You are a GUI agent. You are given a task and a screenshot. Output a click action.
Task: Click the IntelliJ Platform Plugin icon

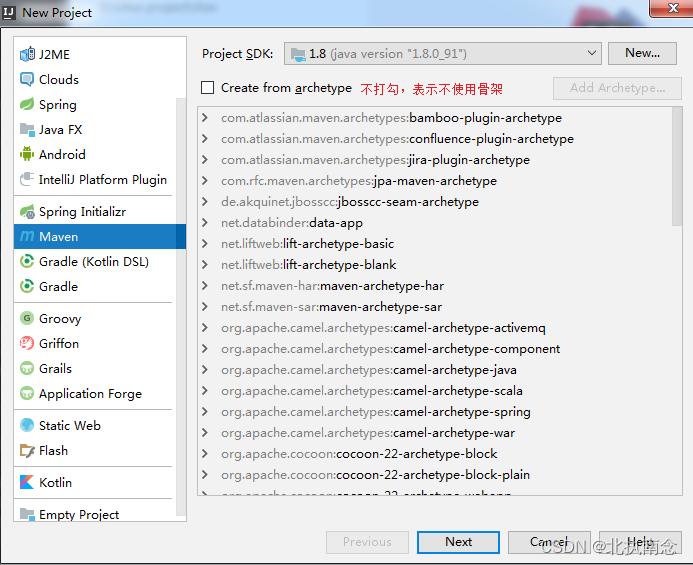coord(27,179)
